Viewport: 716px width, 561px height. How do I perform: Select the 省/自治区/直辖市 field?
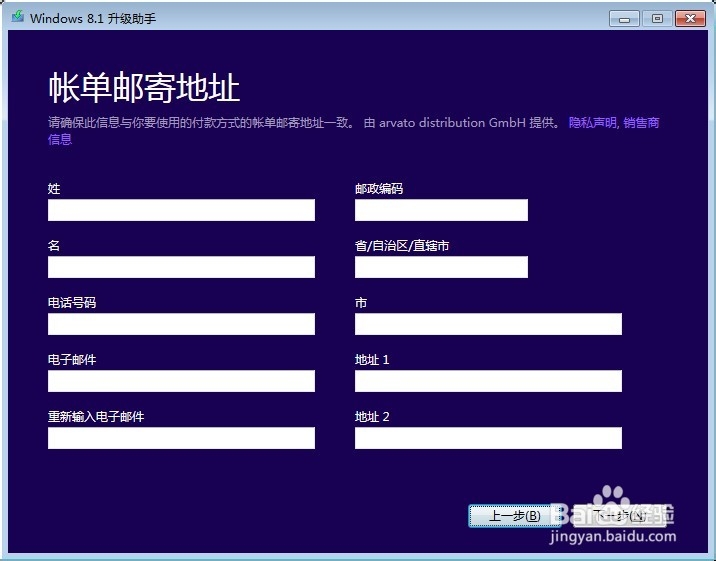(x=441, y=267)
